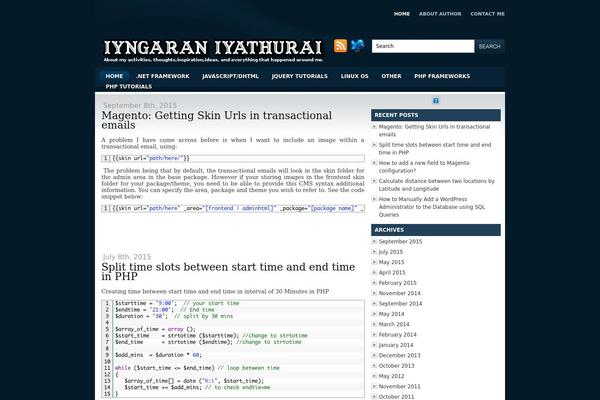Click the IYNGARAN IYATHURAI site title
The image size is (600, 400).
pos(213,48)
